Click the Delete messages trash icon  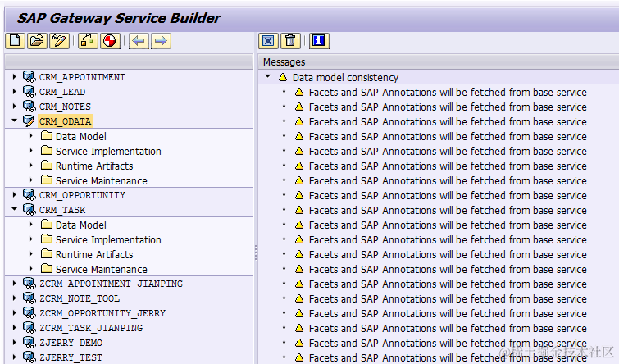pyautogui.click(x=290, y=41)
